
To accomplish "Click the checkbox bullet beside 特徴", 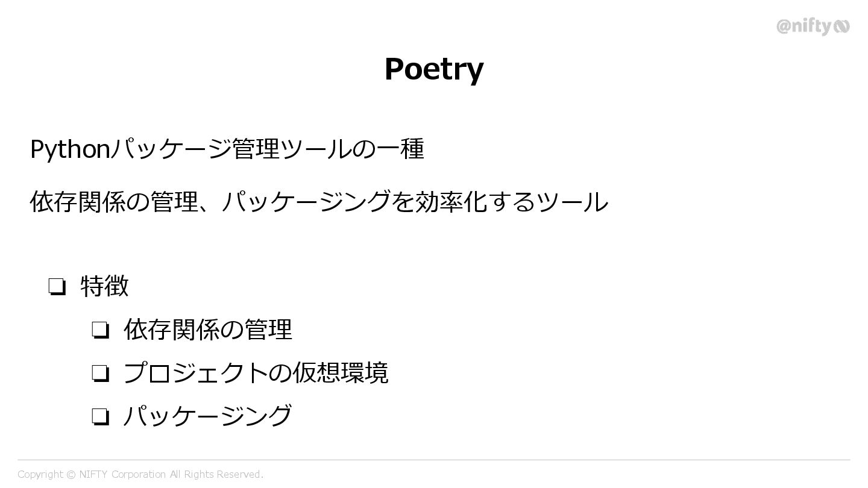I will point(57,286).
